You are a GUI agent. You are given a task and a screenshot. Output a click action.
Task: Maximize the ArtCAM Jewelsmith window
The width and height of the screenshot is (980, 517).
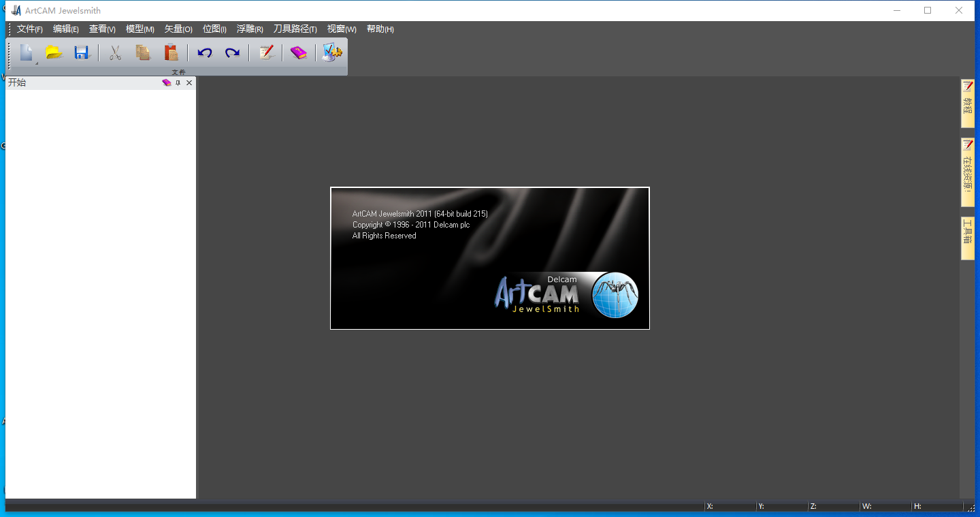928,10
